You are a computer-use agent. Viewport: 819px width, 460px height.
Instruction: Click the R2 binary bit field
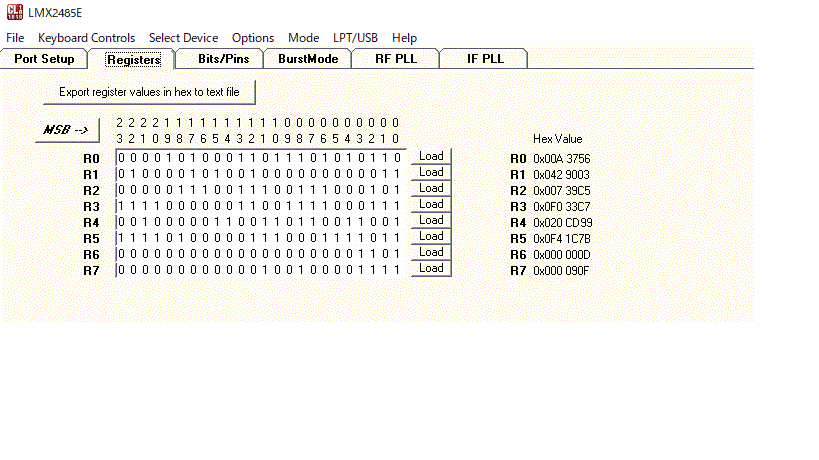[260, 190]
